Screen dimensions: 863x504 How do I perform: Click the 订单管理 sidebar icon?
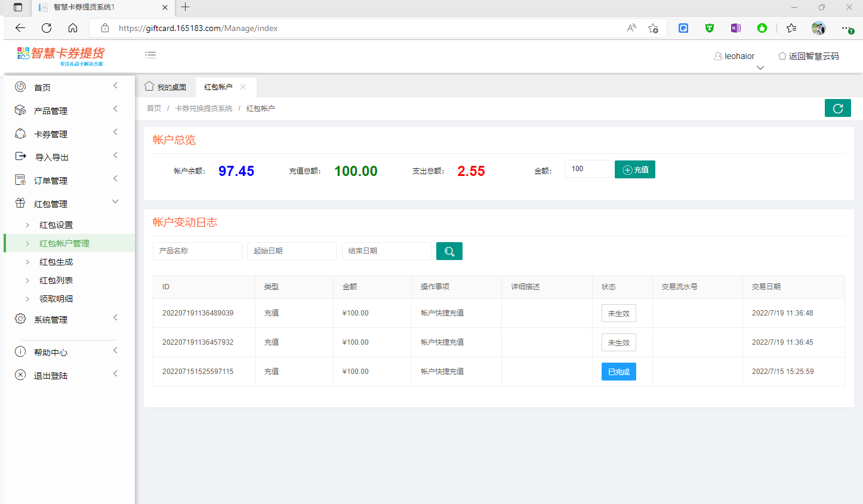coord(20,180)
